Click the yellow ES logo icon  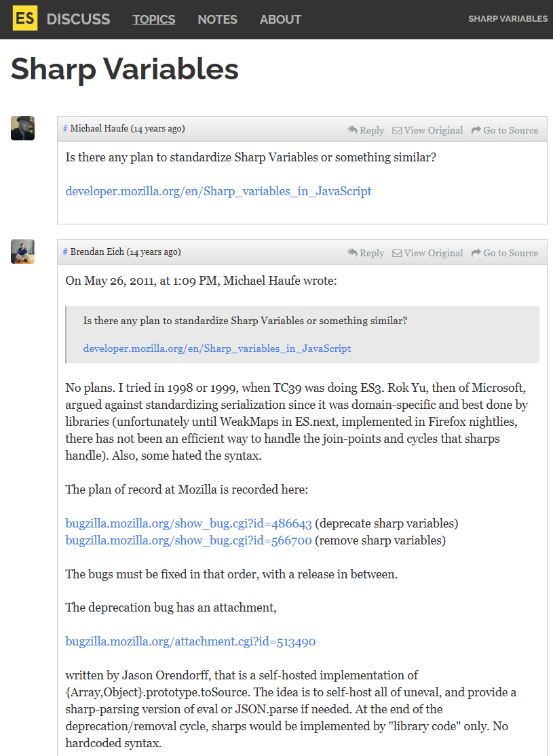point(25,19)
